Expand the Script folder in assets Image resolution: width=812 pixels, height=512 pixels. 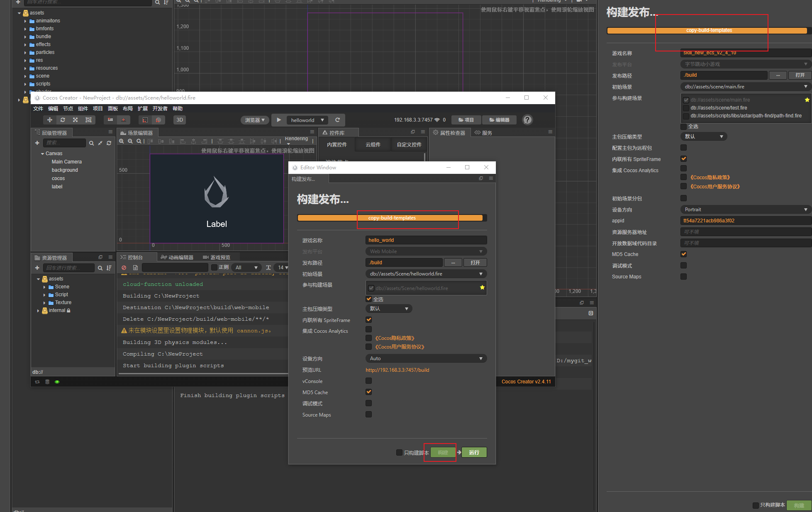click(x=45, y=295)
